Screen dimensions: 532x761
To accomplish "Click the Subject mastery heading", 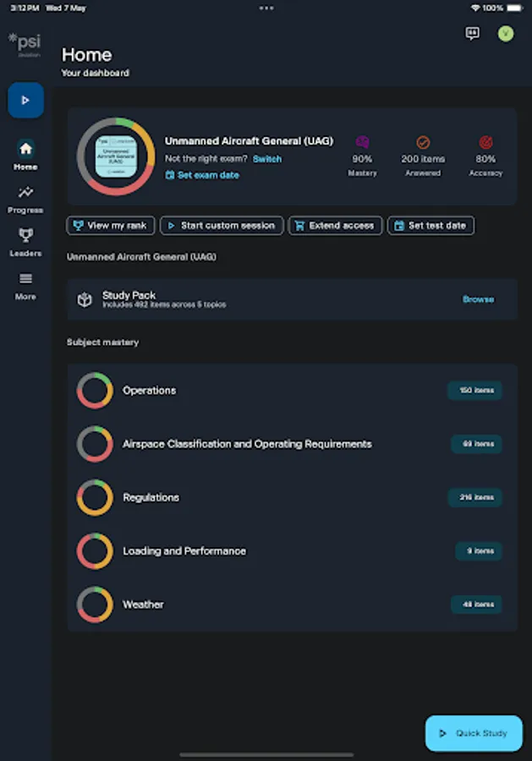I will (103, 342).
